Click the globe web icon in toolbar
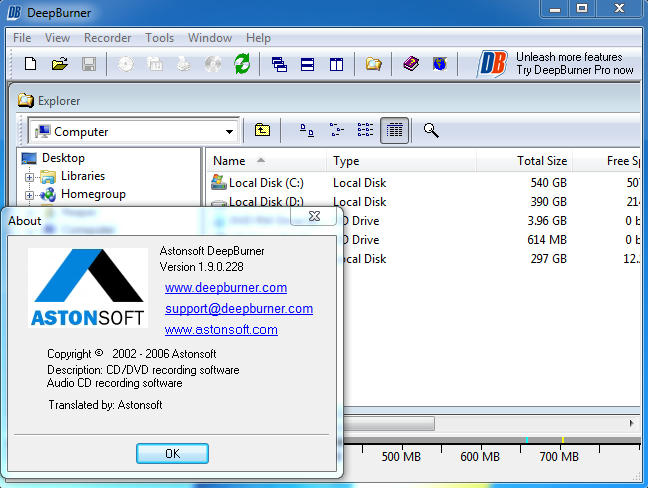 [x=440, y=64]
